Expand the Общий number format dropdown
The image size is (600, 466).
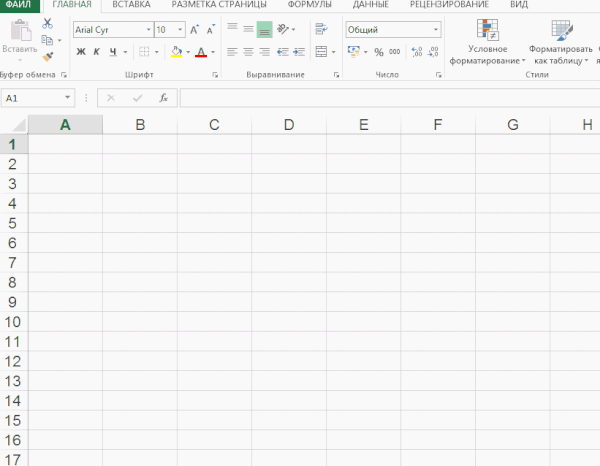click(x=435, y=29)
